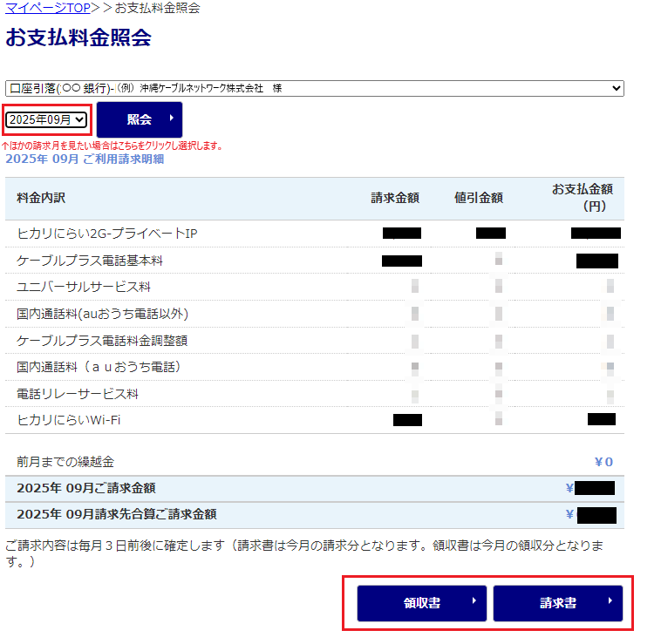This screenshot has width=661, height=644.
Task: Click the arrow icon on 照会 button
Action: (170, 119)
